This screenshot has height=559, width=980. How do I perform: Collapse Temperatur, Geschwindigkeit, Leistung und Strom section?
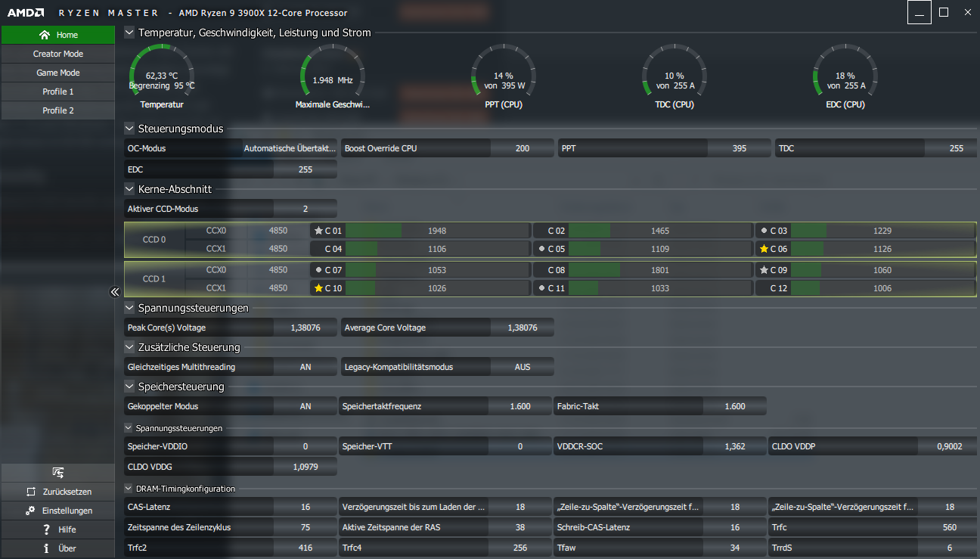(129, 33)
